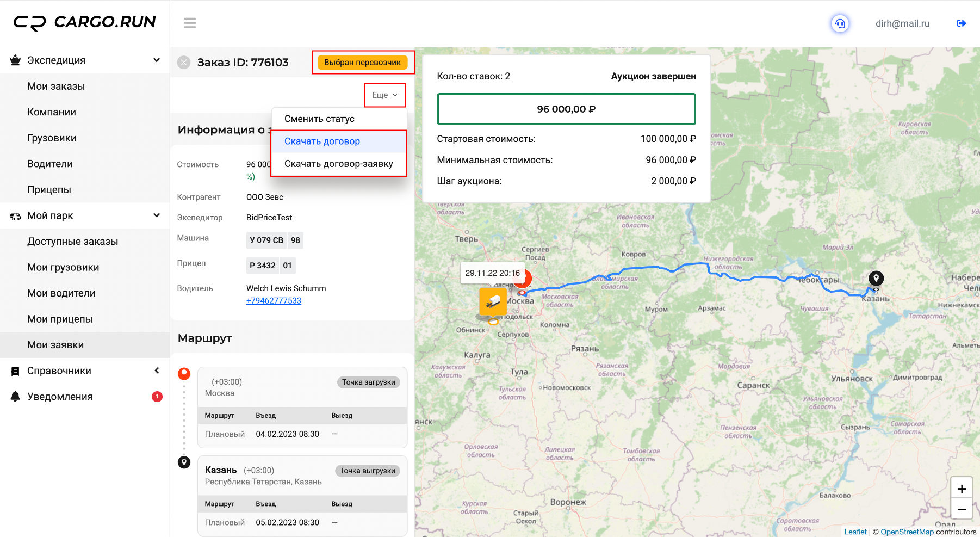Open the support headset icon
980x537 pixels.
coord(840,23)
